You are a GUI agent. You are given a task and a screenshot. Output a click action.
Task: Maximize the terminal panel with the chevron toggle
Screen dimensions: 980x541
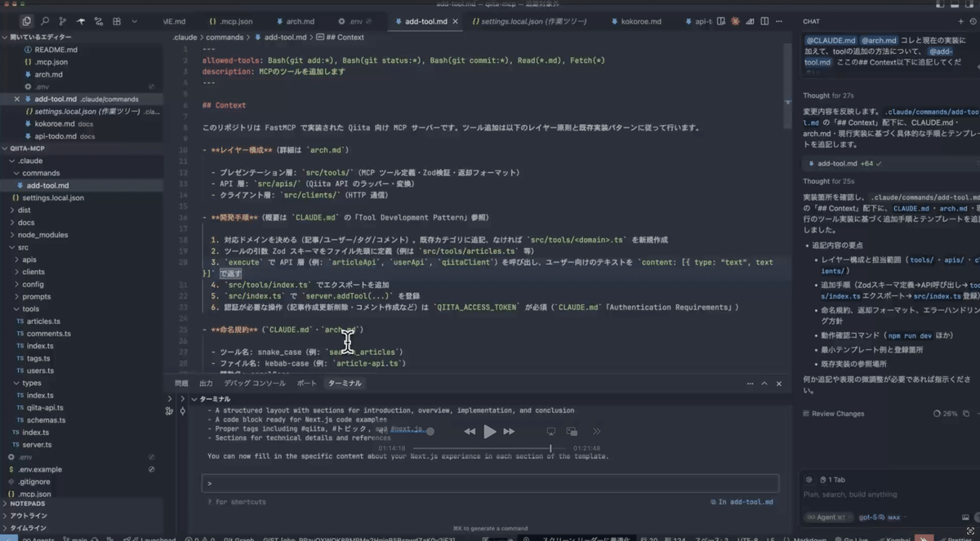point(764,383)
